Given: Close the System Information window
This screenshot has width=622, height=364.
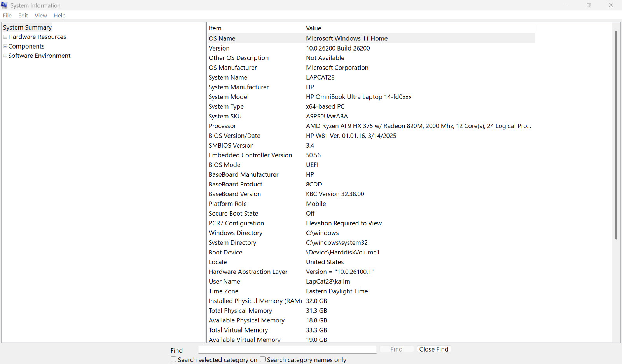Looking at the screenshot, I should tap(611, 5).
